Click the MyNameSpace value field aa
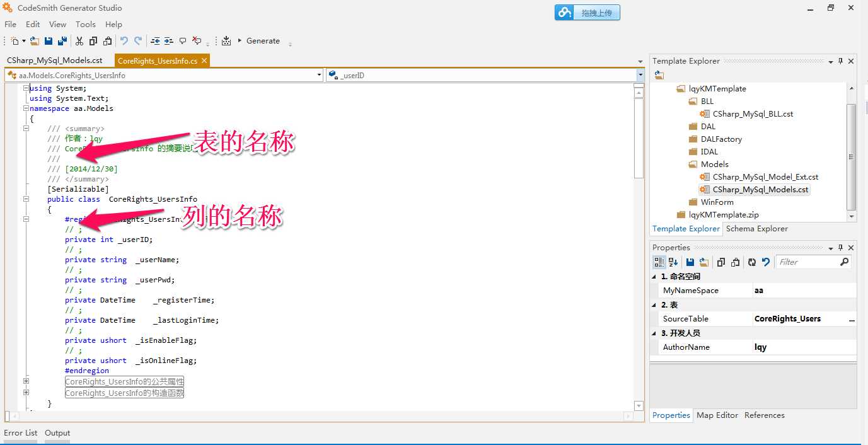The height and width of the screenshot is (445, 868). (x=804, y=291)
